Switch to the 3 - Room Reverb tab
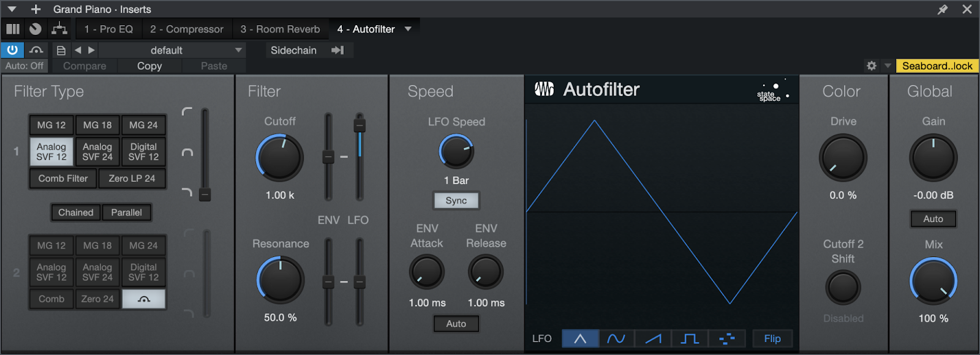Viewport: 980px width, 355px height. 280,29
